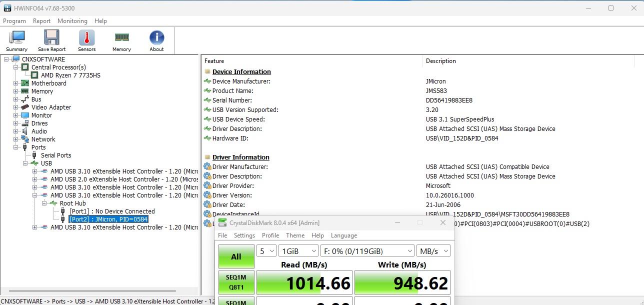Click the Save Report floppy icon
The height and width of the screenshot is (305, 644).
[51, 41]
